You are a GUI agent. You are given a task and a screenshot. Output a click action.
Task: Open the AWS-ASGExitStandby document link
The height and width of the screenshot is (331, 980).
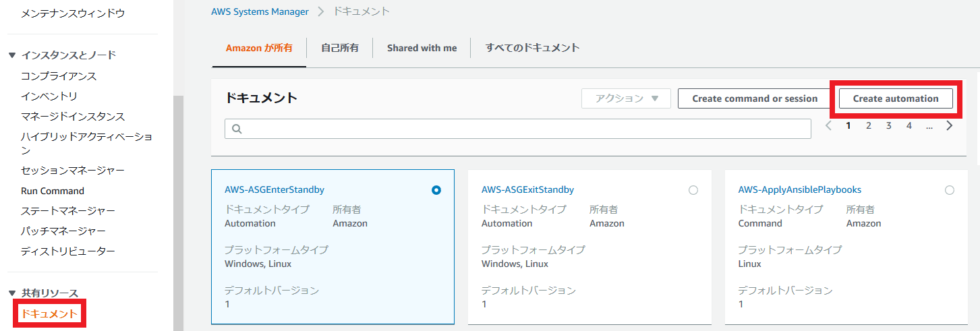pyautogui.click(x=527, y=189)
